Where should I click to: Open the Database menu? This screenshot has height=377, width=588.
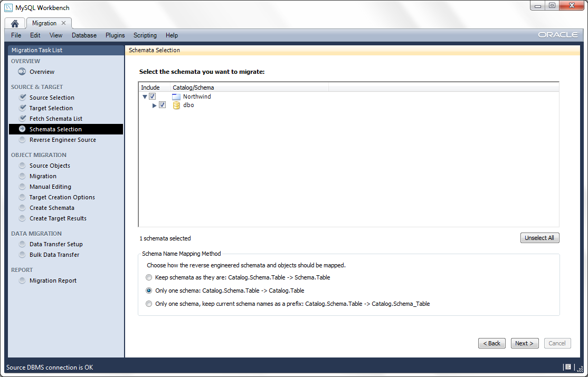tap(84, 35)
